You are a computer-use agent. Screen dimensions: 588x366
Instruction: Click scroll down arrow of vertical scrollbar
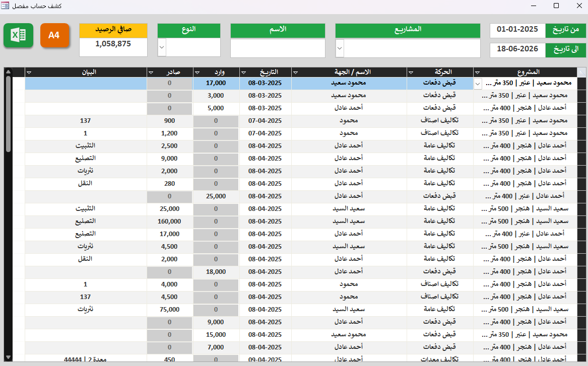point(8,358)
